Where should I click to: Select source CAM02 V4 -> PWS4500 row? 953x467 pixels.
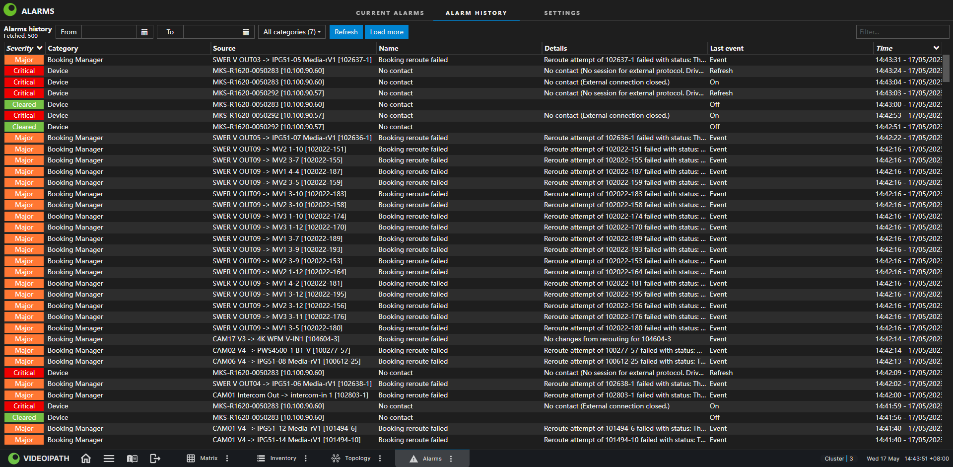click(x=281, y=350)
